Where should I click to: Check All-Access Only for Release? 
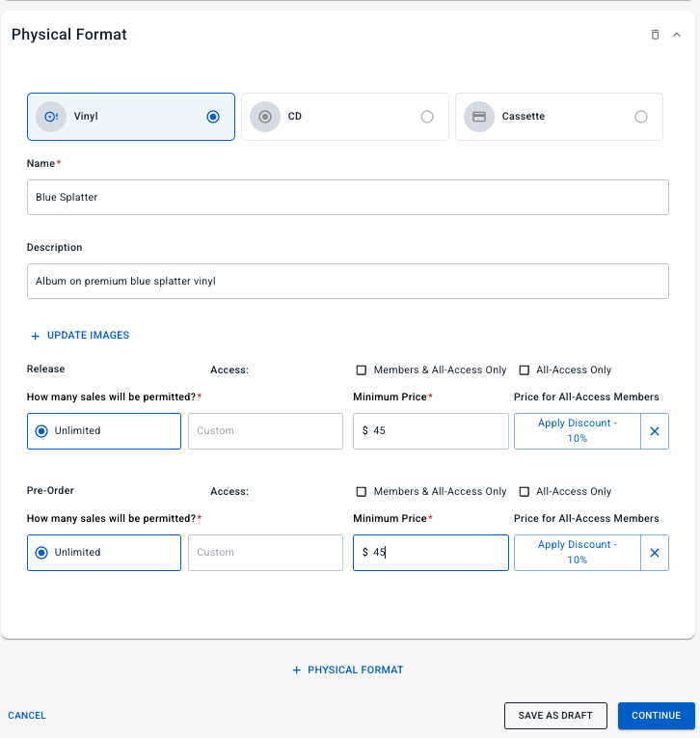(x=525, y=370)
